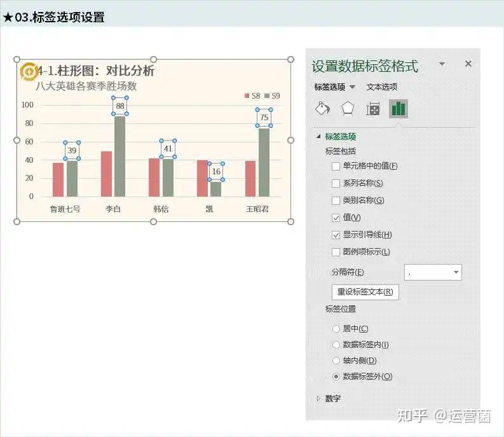Open the 分隔符(E) combo box
Image resolution: width=504 pixels, height=437 pixels.
coord(433,272)
